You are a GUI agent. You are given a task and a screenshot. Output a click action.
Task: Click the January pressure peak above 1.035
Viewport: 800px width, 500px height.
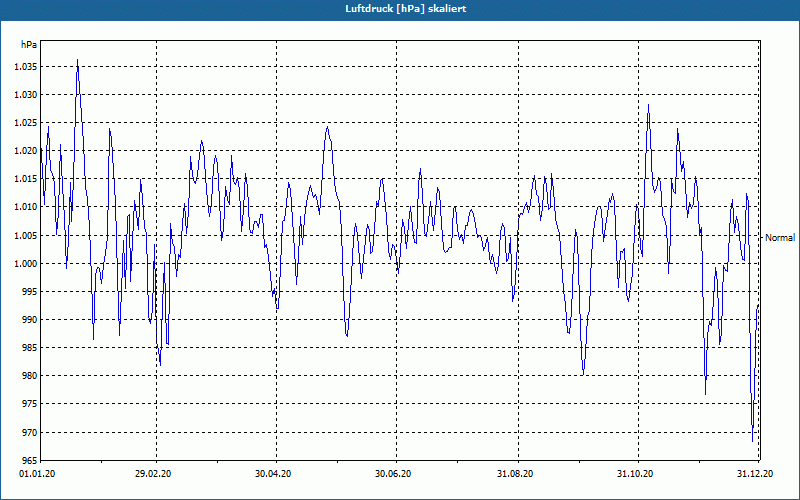[78, 60]
